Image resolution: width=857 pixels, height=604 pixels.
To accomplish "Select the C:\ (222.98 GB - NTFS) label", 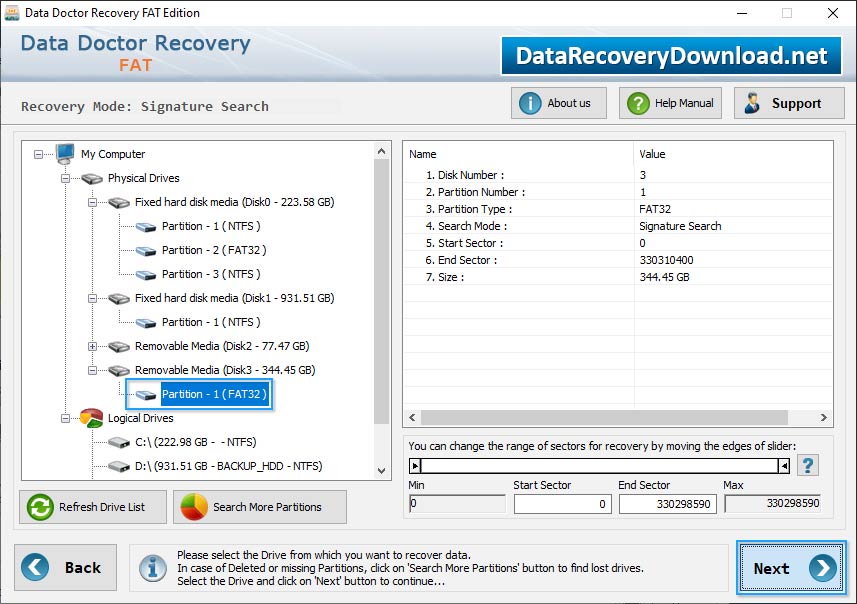I will pos(196,442).
